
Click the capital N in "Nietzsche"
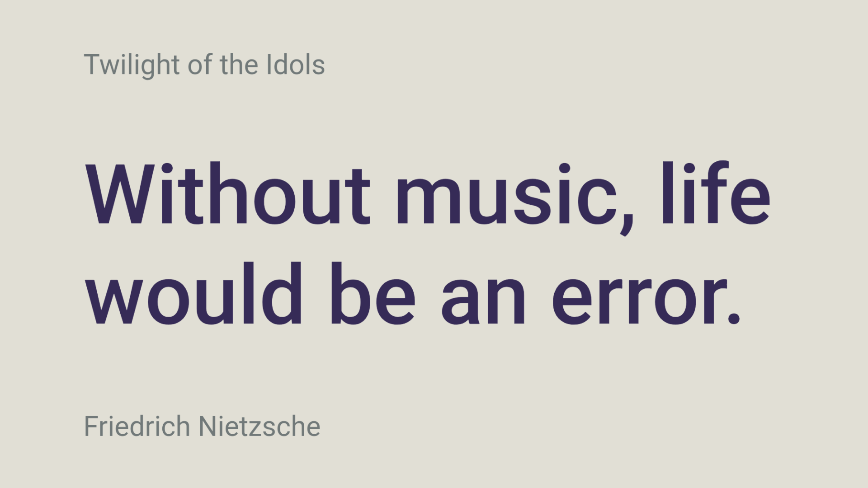[x=208, y=427]
